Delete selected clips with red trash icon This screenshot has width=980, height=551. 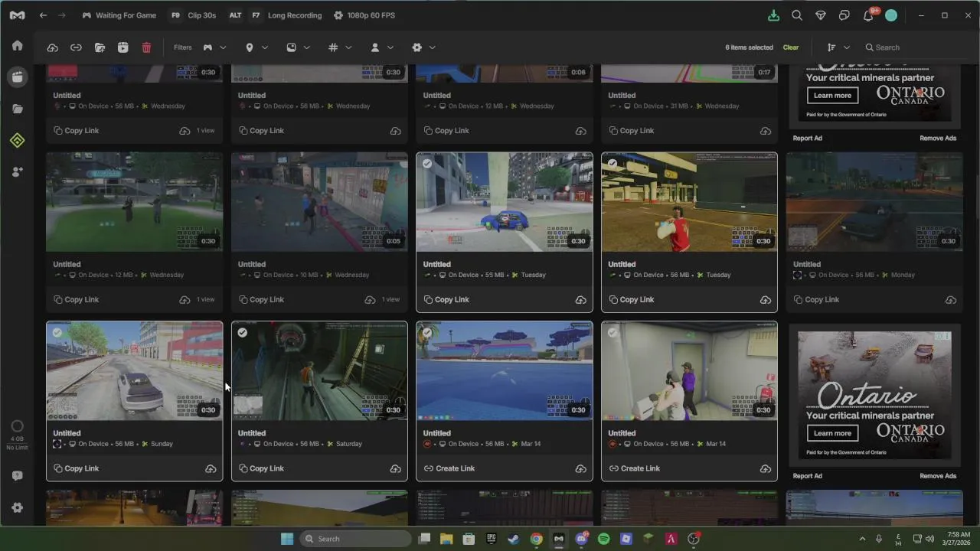[146, 47]
